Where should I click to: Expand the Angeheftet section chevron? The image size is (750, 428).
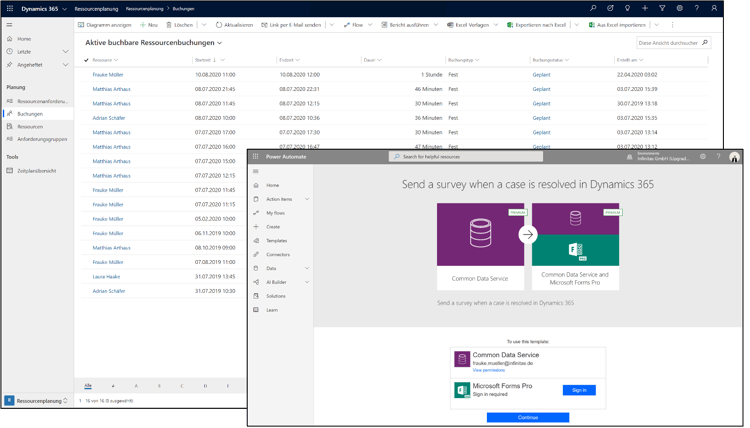(x=66, y=65)
